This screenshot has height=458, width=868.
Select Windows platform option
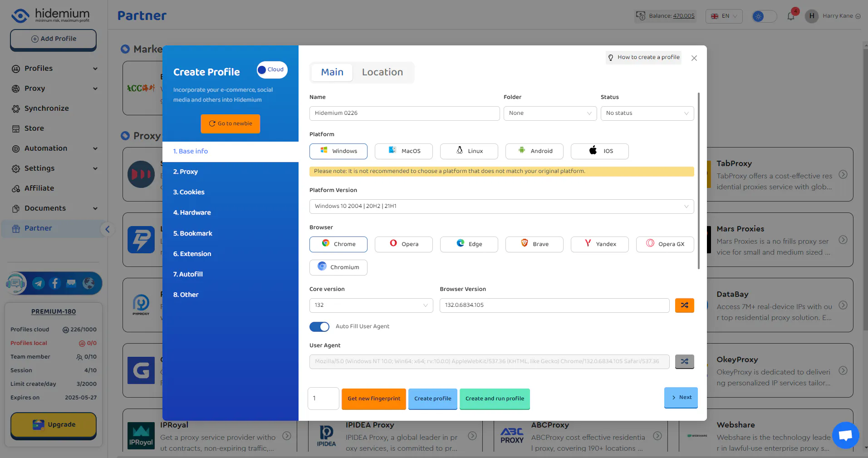click(338, 151)
